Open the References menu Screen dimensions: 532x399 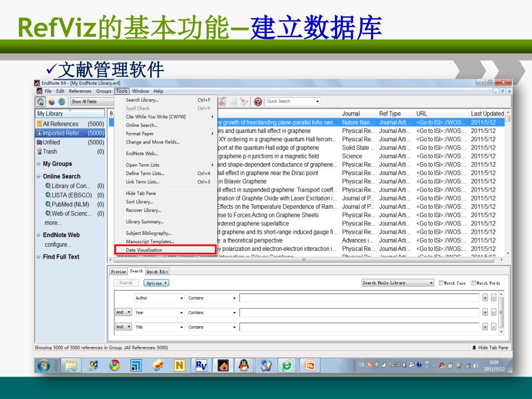point(80,91)
